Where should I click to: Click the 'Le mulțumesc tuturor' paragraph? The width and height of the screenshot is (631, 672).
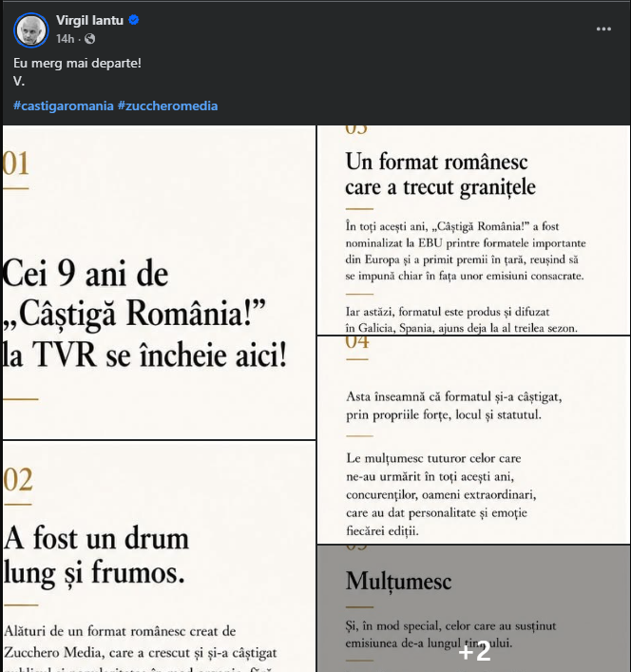click(441, 494)
